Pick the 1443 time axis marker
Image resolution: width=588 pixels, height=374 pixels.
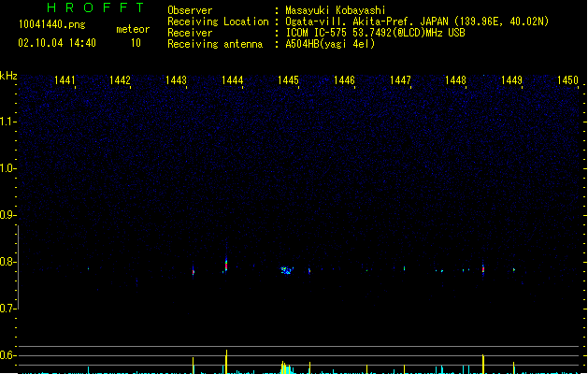click(176, 80)
